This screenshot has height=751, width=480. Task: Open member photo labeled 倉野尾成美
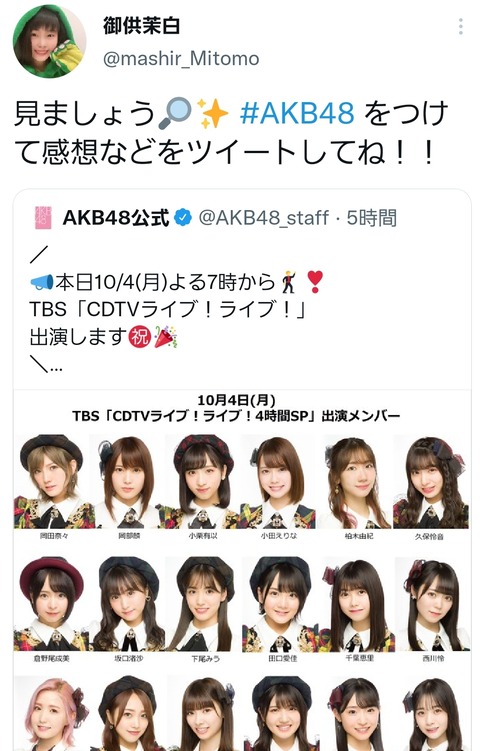click(52, 603)
